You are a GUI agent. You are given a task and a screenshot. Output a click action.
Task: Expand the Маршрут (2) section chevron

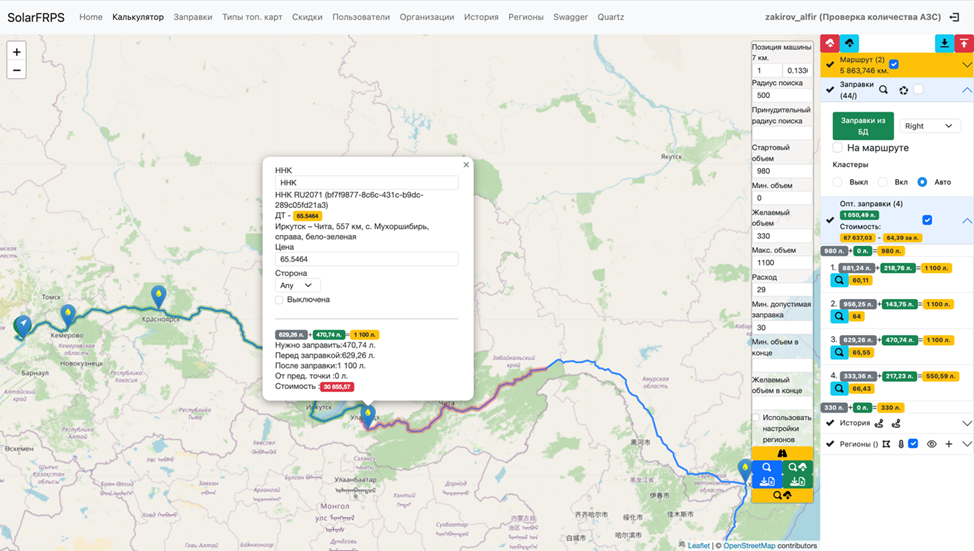pyautogui.click(x=967, y=65)
